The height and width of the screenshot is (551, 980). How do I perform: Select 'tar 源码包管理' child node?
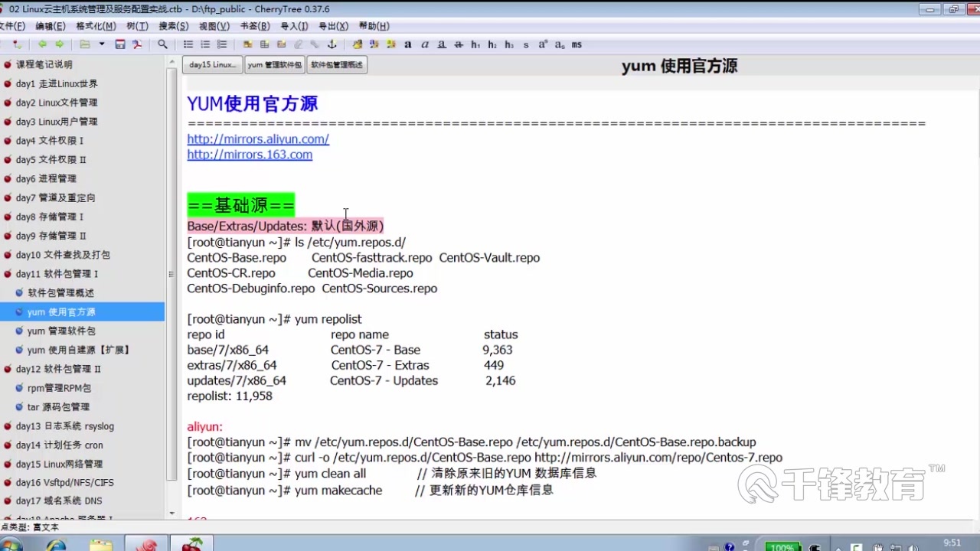(x=58, y=407)
